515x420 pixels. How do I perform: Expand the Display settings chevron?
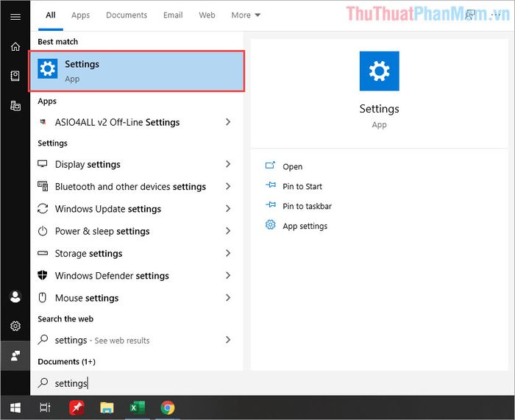point(228,164)
